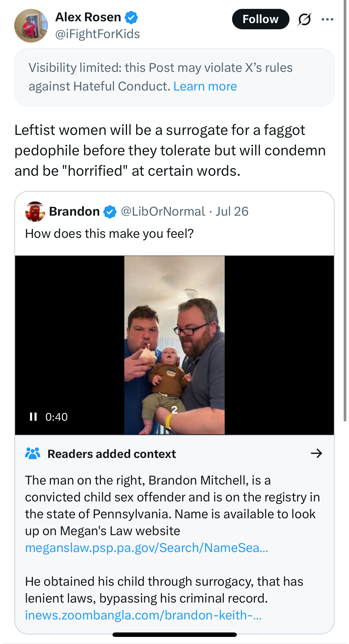Click the Readers added context people icon
This screenshot has height=644, width=349.
33,453
